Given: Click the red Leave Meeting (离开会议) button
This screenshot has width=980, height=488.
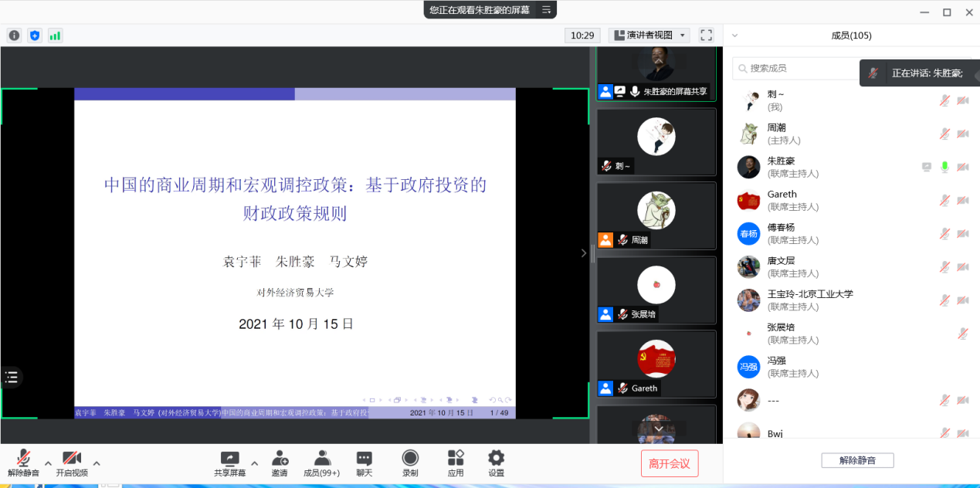Looking at the screenshot, I should (x=670, y=463).
